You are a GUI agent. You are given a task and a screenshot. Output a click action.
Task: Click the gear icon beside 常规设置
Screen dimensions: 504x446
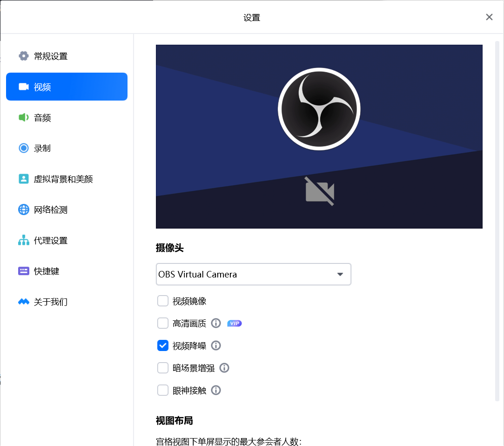23,56
